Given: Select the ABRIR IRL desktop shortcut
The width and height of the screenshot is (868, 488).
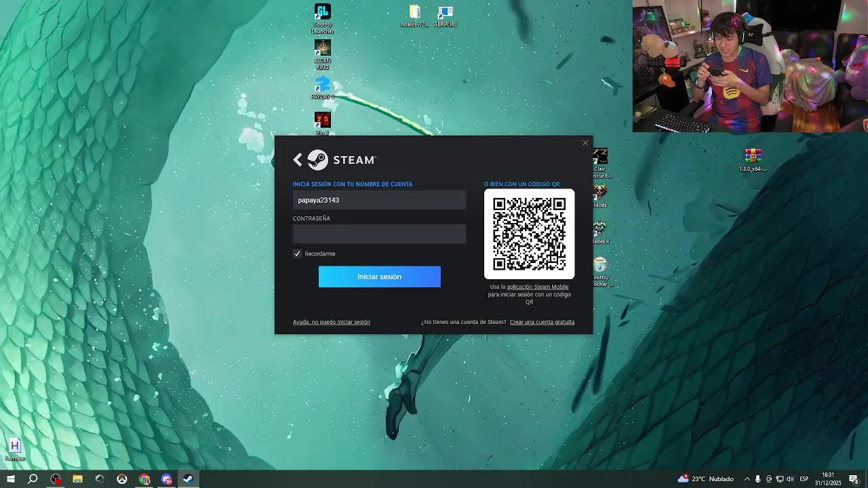Looking at the screenshot, I should tap(446, 16).
